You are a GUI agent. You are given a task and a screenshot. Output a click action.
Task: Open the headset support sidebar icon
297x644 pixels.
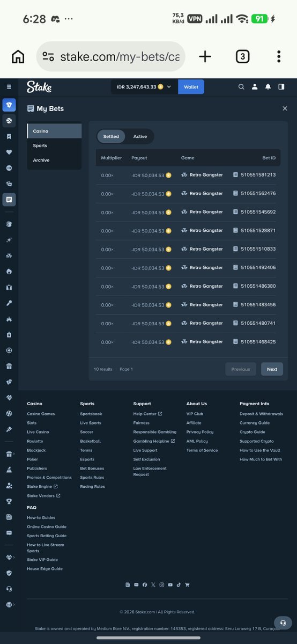point(9,589)
